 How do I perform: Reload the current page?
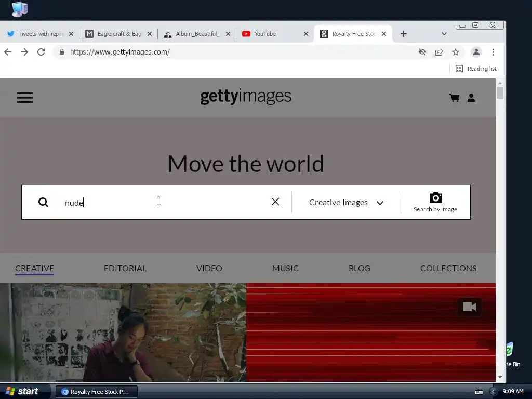41,52
